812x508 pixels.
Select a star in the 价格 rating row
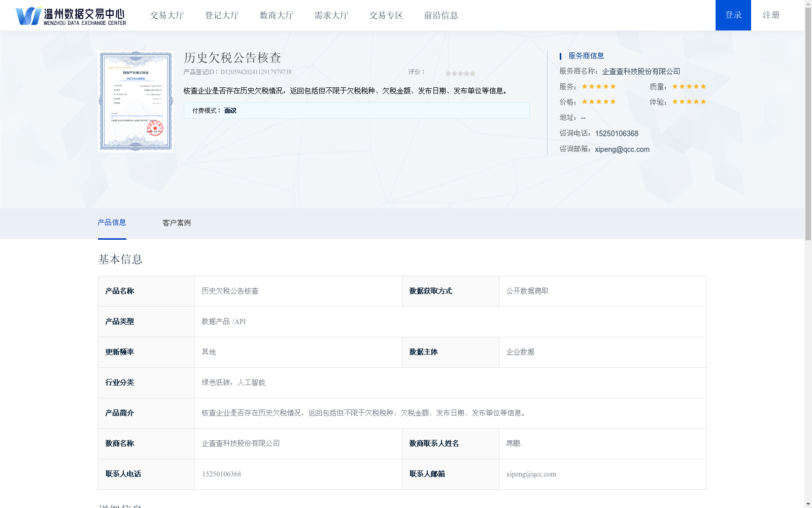pyautogui.click(x=599, y=102)
